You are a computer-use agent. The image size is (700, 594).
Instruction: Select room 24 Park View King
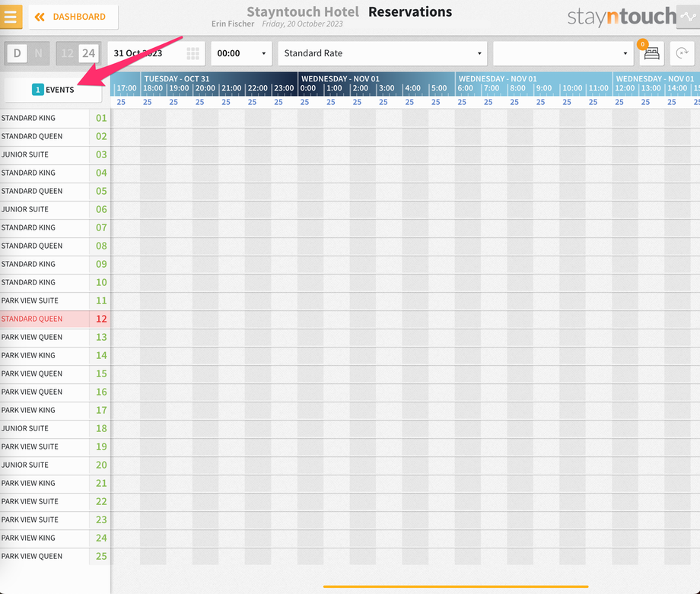(x=55, y=539)
